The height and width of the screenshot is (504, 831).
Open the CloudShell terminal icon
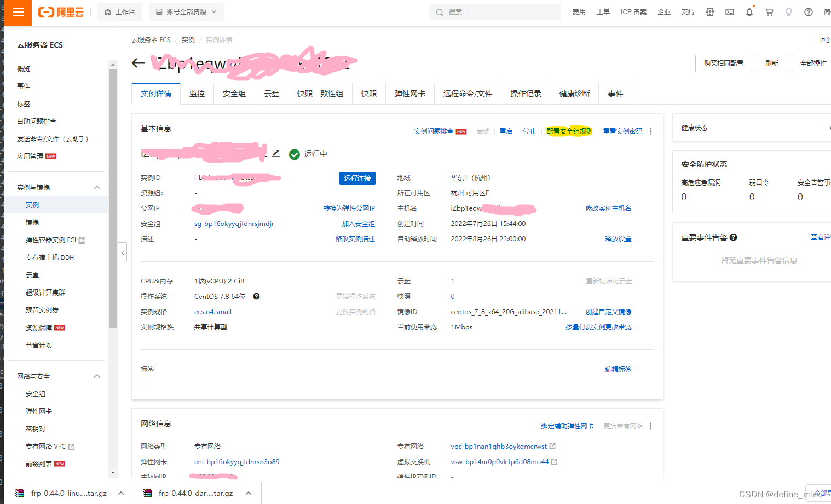tap(729, 11)
